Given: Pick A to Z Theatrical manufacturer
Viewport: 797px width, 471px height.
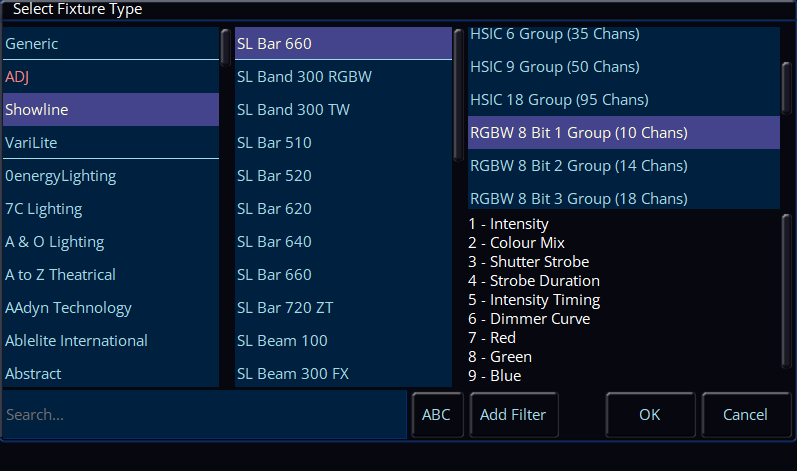Looking at the screenshot, I should (111, 275).
